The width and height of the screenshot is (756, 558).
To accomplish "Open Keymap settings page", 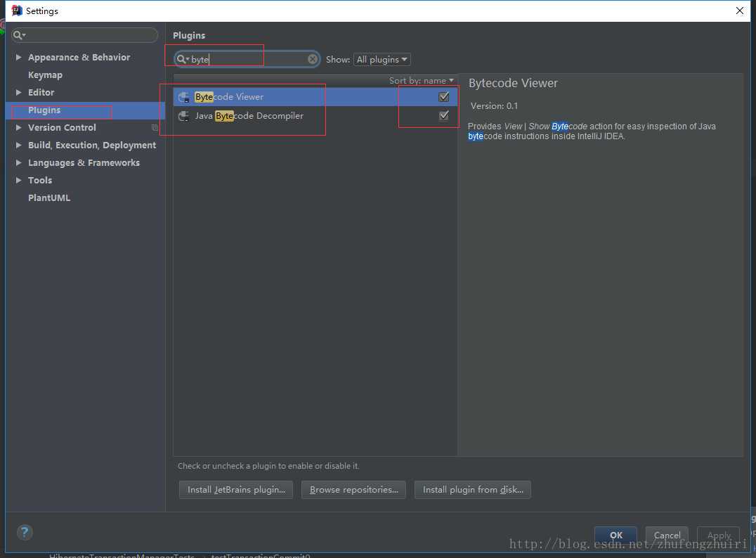I will pos(46,74).
